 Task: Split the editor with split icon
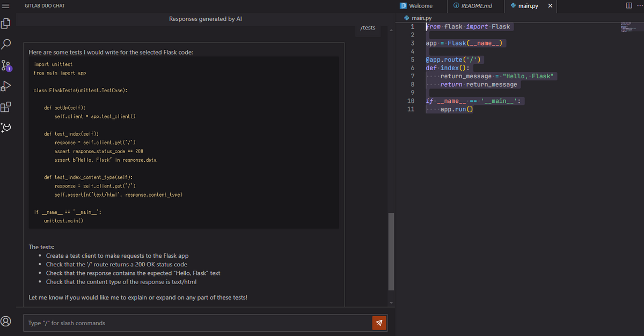628,5
